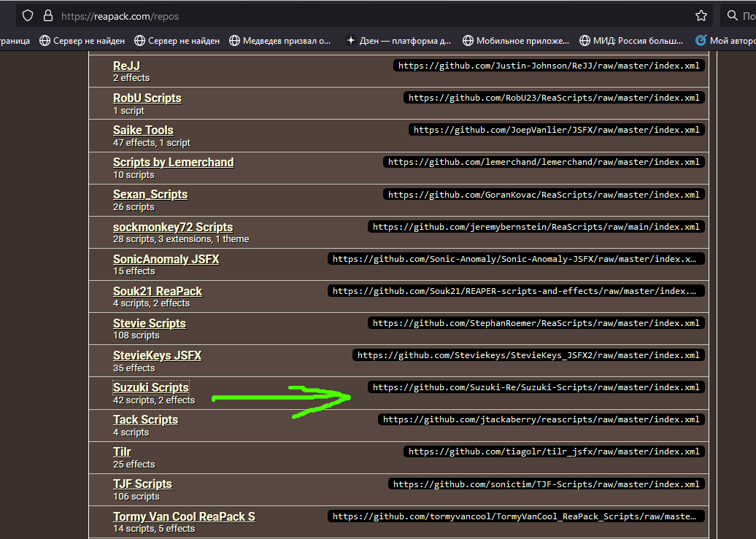Select the Souk21 REAPER-scripts-and-effects URL field
Viewport: 756px width, 539px height.
click(516, 291)
